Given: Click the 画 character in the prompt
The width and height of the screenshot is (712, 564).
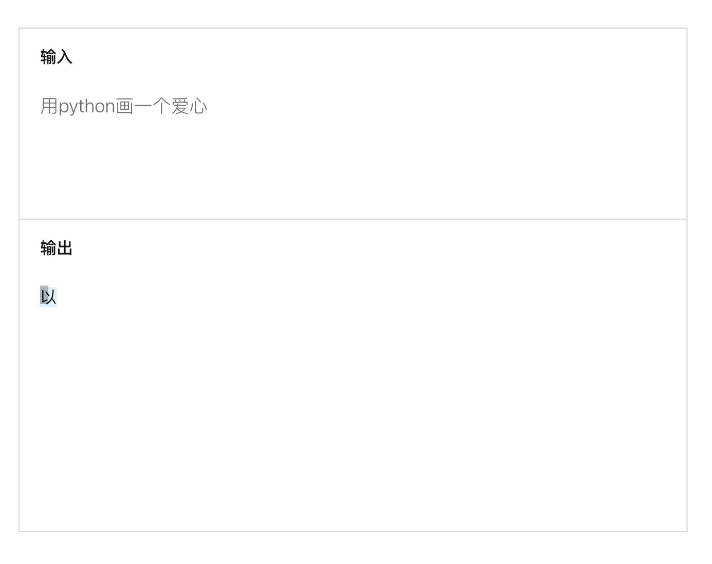Looking at the screenshot, I should (125, 106).
